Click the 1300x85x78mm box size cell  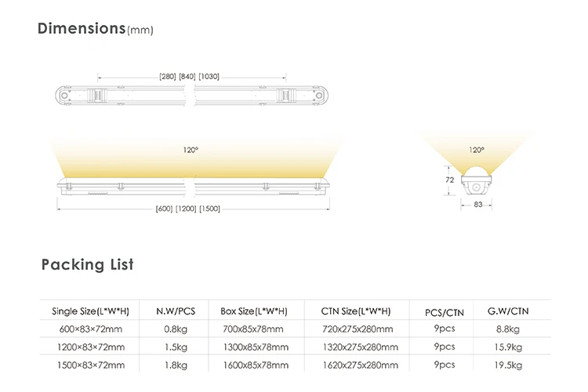click(x=252, y=347)
